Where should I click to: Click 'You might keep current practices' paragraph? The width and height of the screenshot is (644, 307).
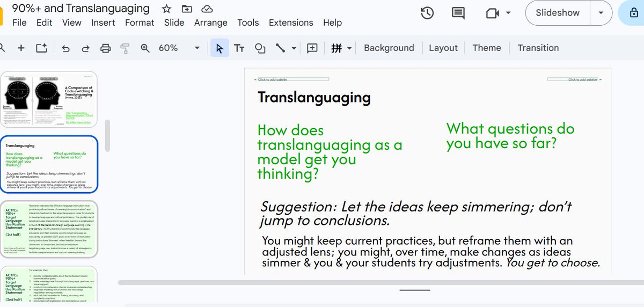pos(430,252)
